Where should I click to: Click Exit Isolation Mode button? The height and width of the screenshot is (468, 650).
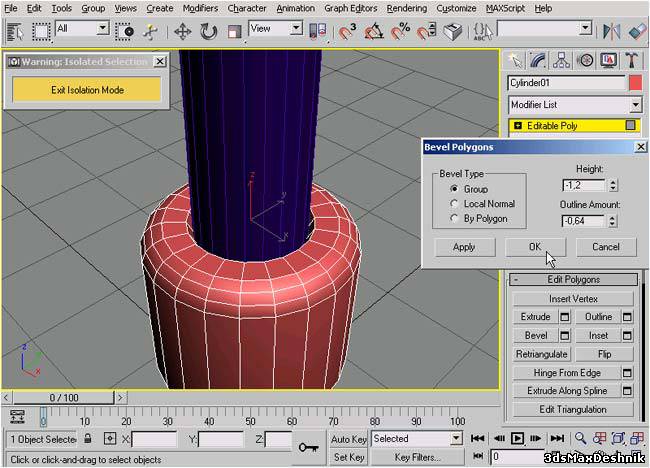click(87, 90)
